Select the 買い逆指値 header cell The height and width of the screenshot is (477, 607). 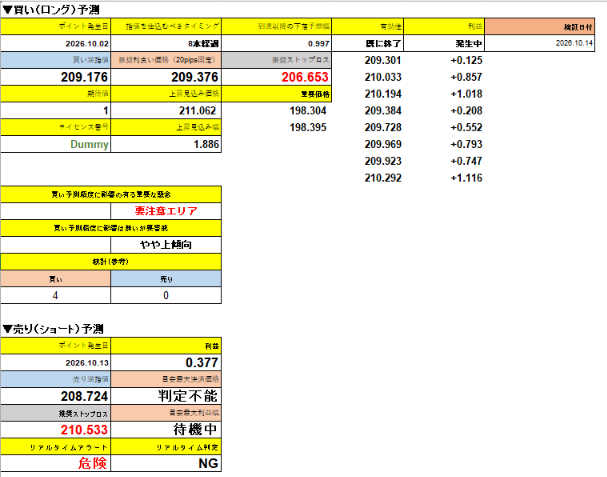point(56,60)
